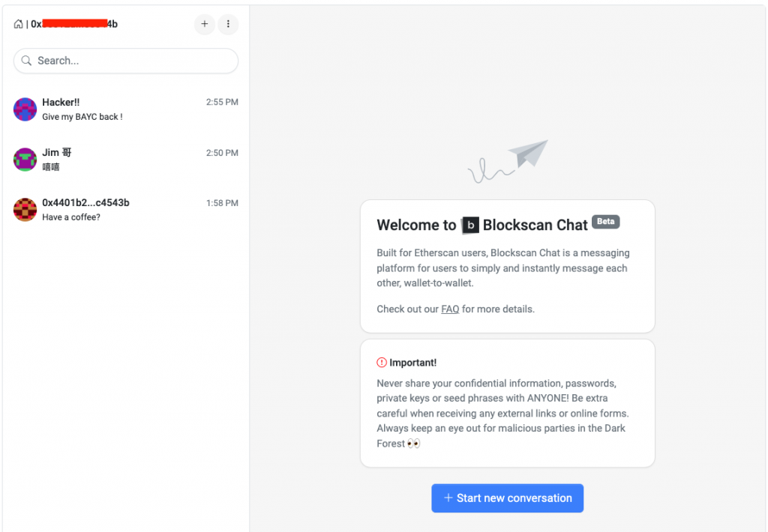Click the Beta badge
Image resolution: width=768 pixels, height=532 pixels.
pos(605,222)
